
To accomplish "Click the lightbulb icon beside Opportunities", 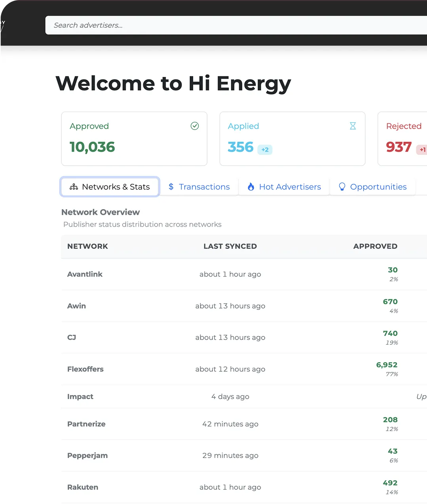I will (x=342, y=187).
